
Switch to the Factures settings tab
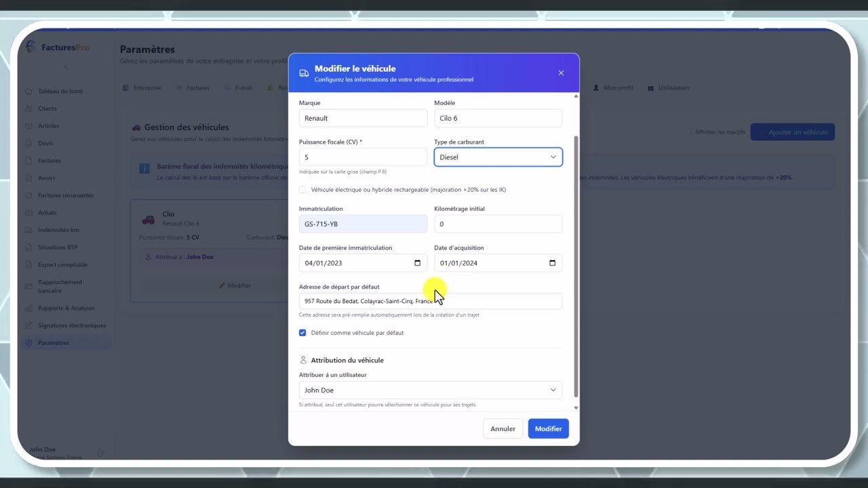coord(193,88)
